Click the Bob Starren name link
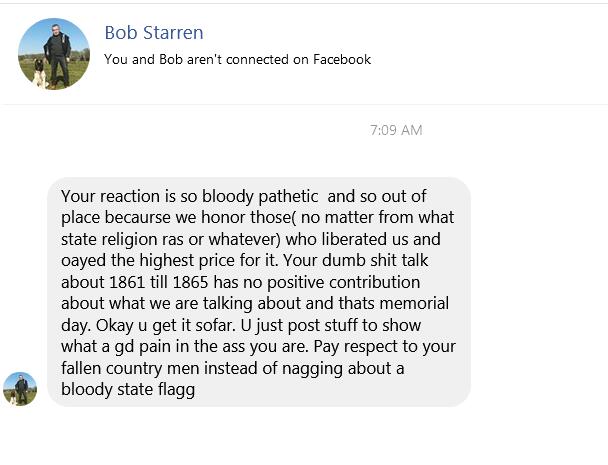This screenshot has width=608, height=465. click(154, 33)
